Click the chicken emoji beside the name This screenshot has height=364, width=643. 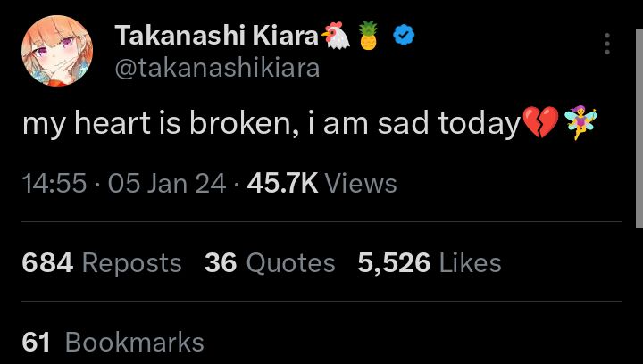(x=336, y=36)
